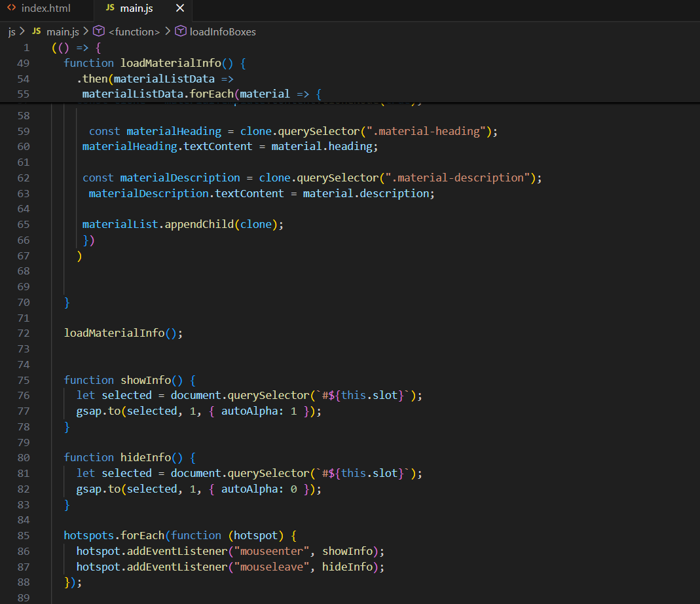The height and width of the screenshot is (604, 700).
Task: Open the loadInfoBoxes breadcrumb
Action: pyautogui.click(x=223, y=31)
